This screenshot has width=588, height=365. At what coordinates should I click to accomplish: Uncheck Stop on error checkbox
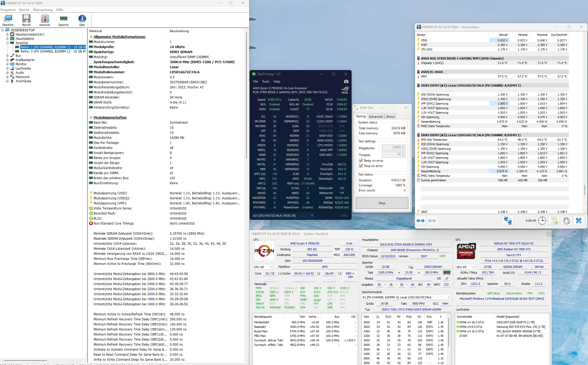click(361, 166)
